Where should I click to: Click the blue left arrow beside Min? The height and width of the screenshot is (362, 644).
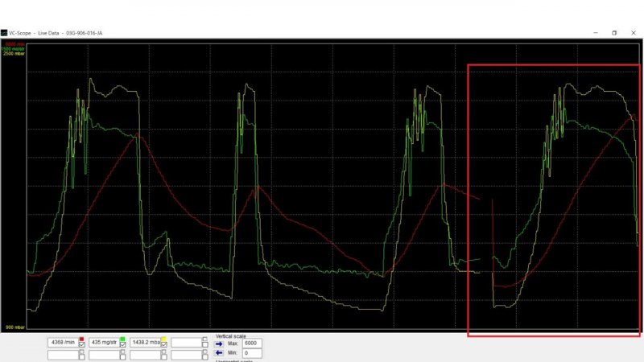(x=219, y=353)
